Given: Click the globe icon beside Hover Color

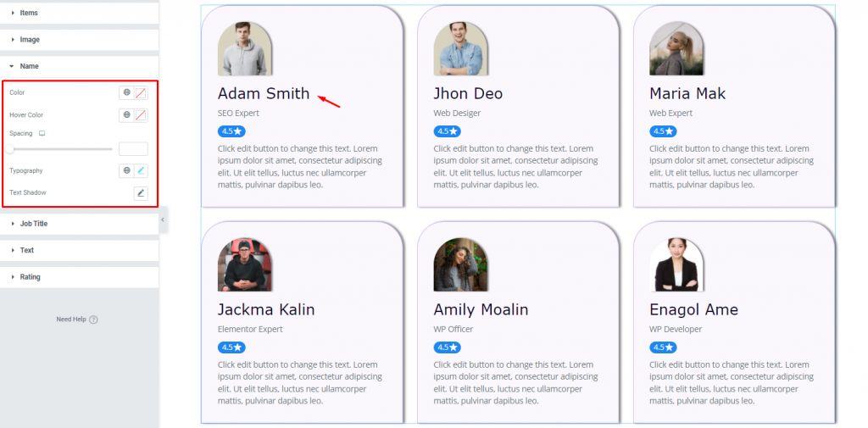Looking at the screenshot, I should pos(127,115).
